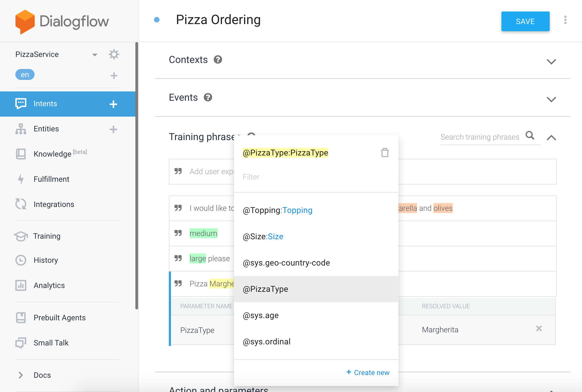Collapse the Training phrases section
Viewport: 582px width, 392px height.
551,137
